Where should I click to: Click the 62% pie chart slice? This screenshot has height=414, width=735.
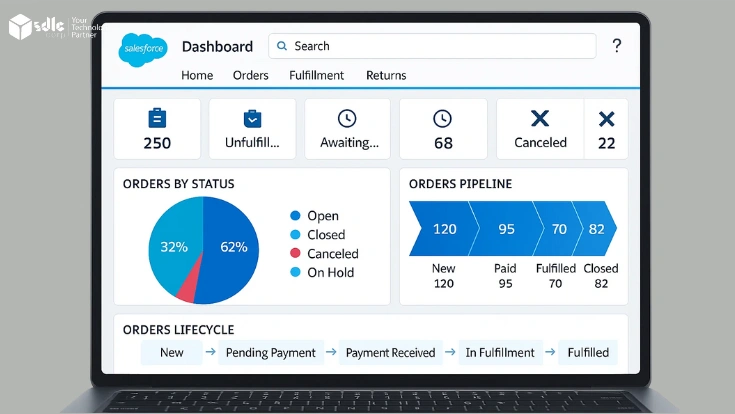pos(232,246)
